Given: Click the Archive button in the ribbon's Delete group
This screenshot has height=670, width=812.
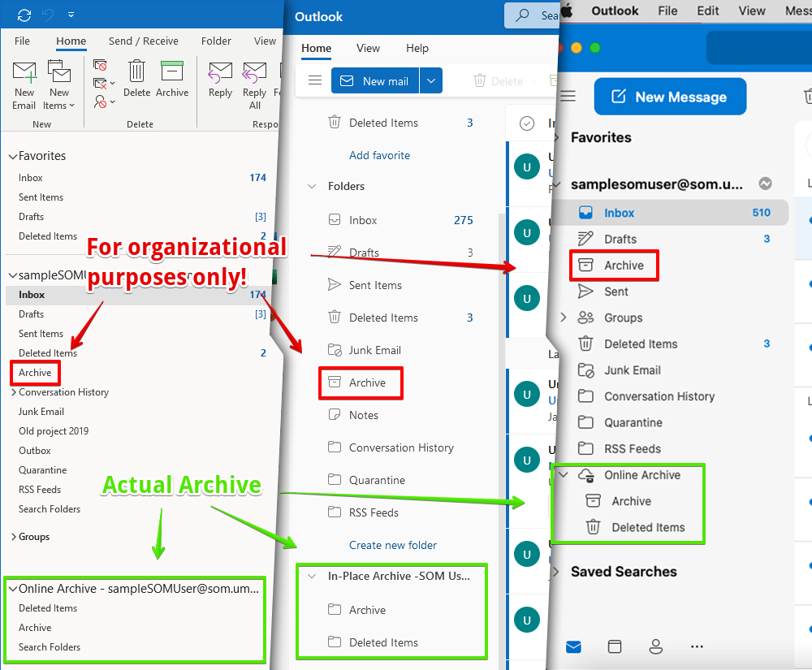Looking at the screenshot, I should [x=172, y=80].
